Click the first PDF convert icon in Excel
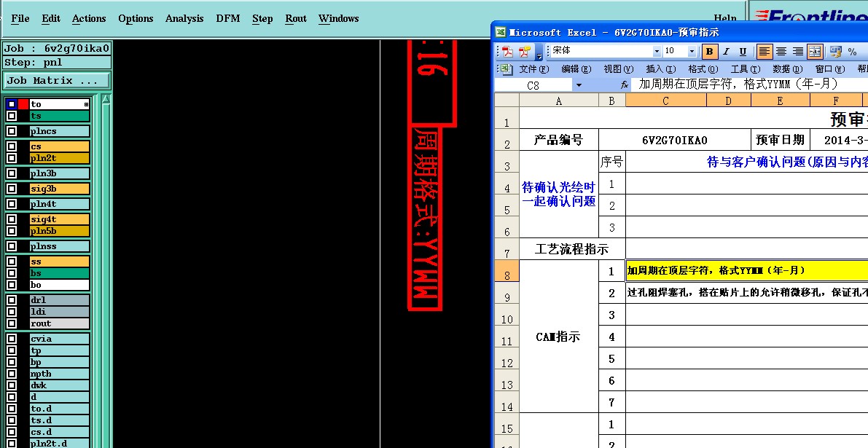Image resolution: width=868 pixels, height=448 pixels. (x=508, y=52)
